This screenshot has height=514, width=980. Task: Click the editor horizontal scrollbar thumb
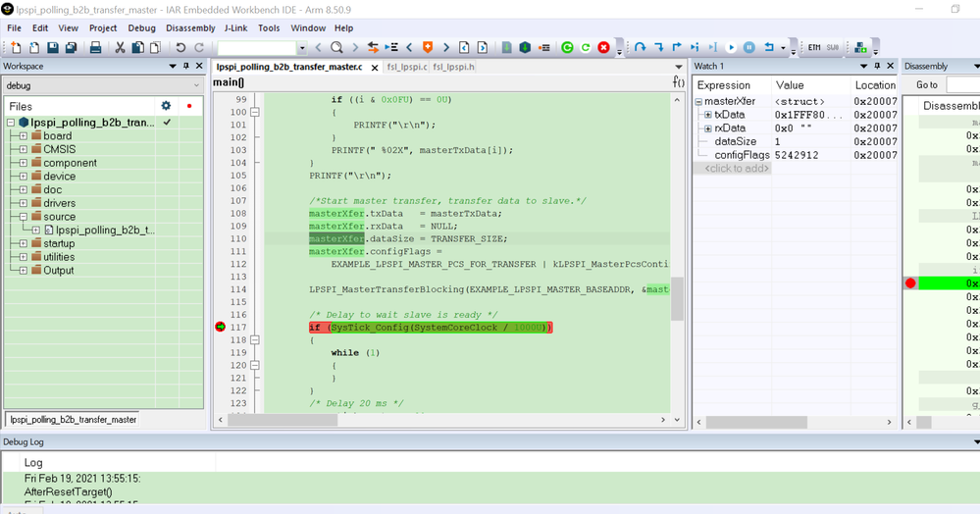[283, 420]
